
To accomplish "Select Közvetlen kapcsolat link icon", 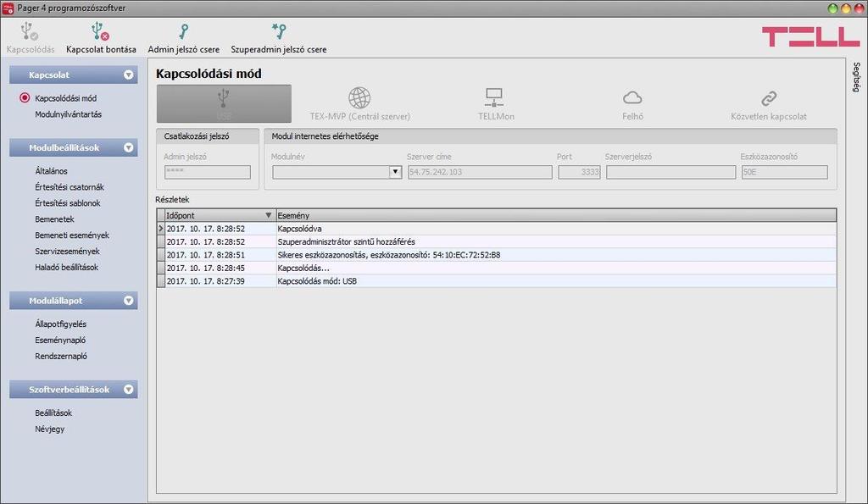I will click(x=768, y=98).
